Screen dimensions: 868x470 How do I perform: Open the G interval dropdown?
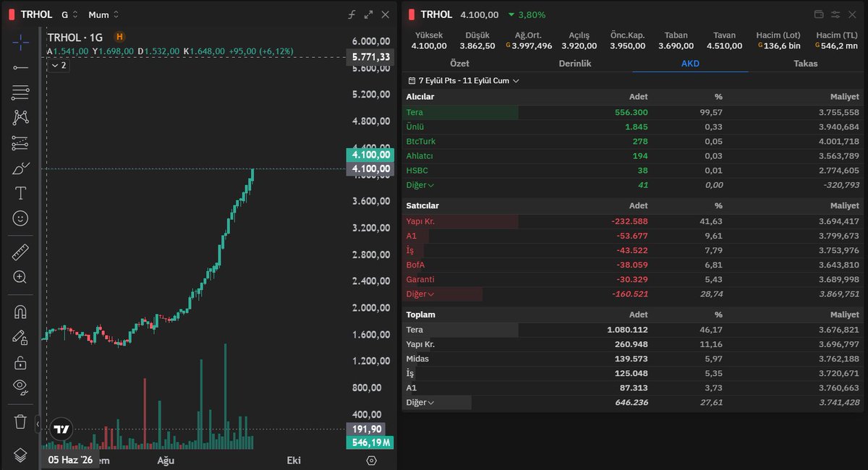pyautogui.click(x=69, y=14)
